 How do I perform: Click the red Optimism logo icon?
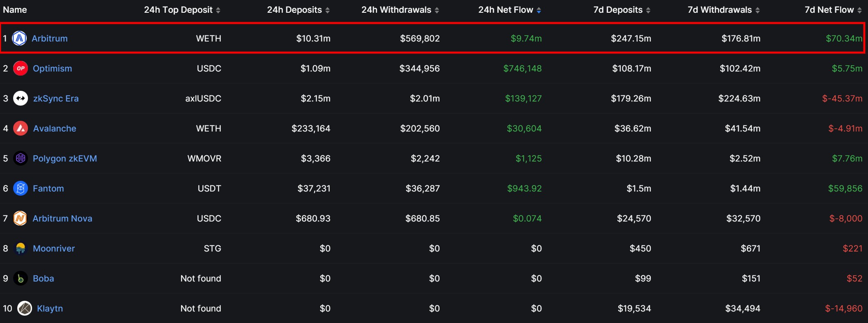(21, 68)
